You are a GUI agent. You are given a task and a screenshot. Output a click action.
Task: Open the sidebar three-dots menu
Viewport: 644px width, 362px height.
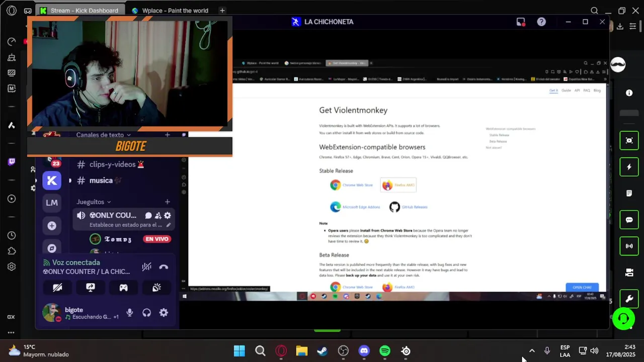(x=11, y=332)
